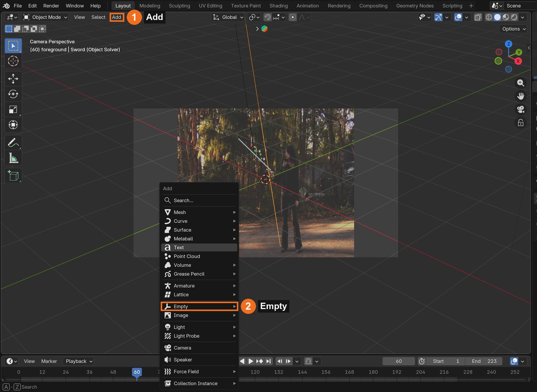Select the Add Cube tool
Viewport: 537px width, 392px height.
pyautogui.click(x=13, y=175)
